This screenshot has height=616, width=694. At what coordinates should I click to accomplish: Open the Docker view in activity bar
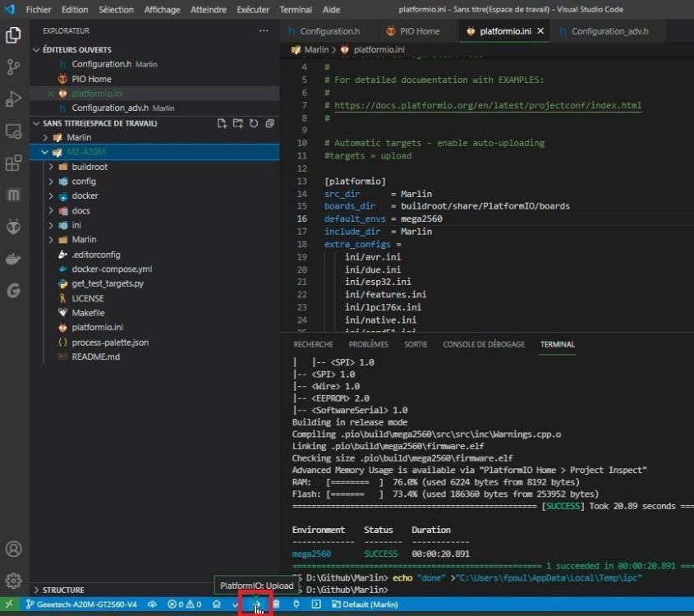[x=13, y=260]
